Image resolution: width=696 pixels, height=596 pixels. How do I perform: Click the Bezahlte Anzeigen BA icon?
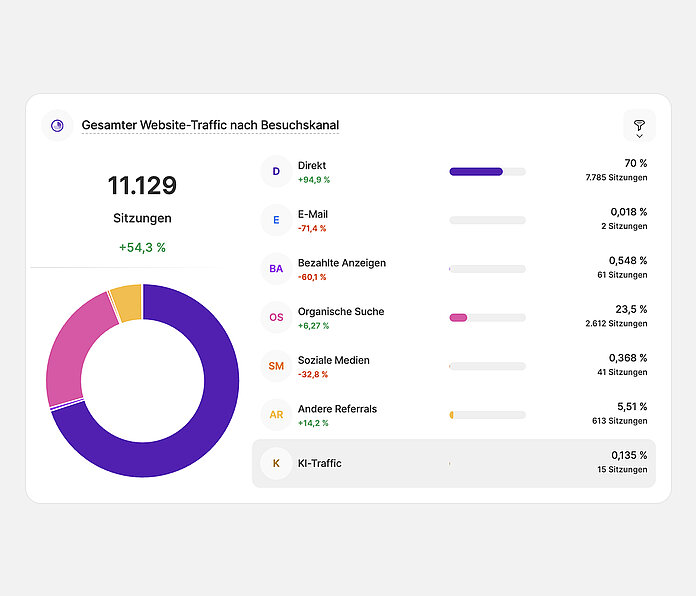pos(276,269)
